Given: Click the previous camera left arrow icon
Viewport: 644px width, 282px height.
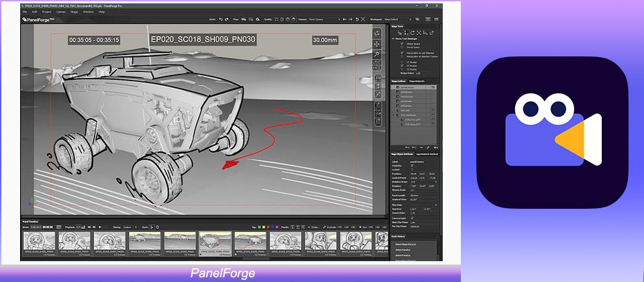Looking at the screenshot, I should point(345,19).
